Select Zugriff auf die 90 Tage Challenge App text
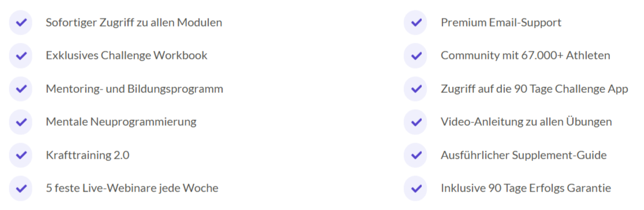The height and width of the screenshot is (210, 644). (x=534, y=89)
